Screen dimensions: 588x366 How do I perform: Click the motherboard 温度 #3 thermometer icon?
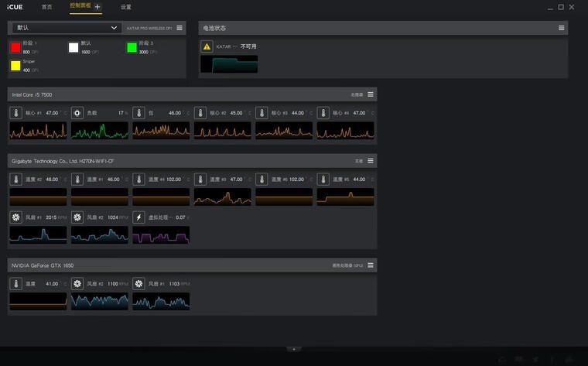(200, 180)
